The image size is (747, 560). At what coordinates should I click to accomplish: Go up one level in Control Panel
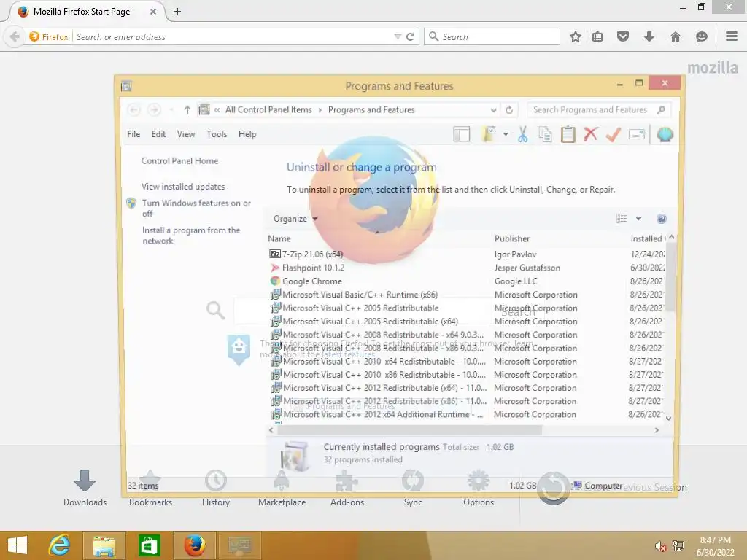[x=187, y=110]
